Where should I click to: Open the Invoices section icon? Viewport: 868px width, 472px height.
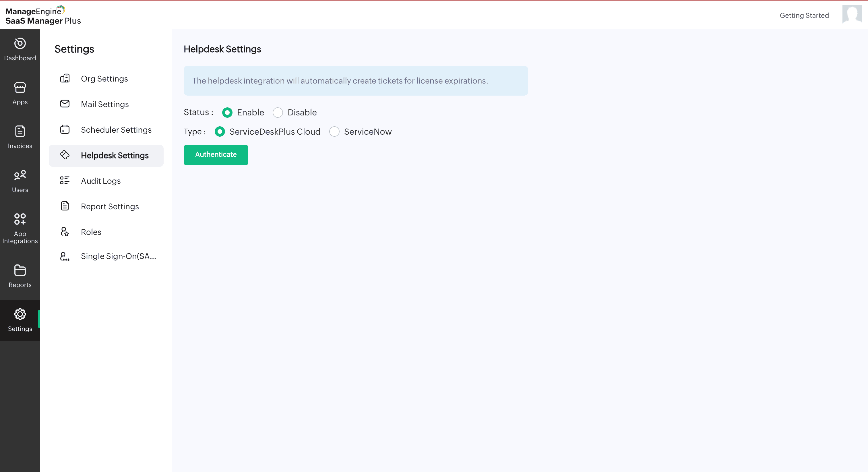tap(20, 131)
